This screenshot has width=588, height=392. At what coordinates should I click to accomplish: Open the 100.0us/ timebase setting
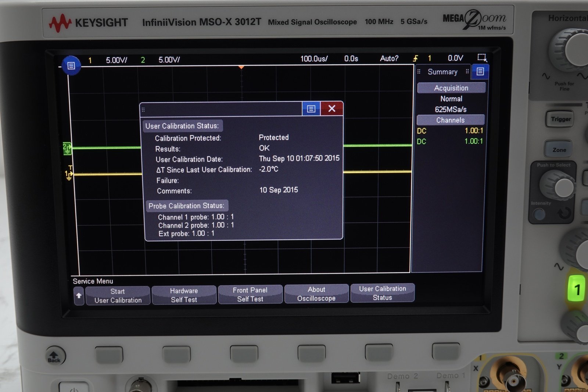(314, 58)
